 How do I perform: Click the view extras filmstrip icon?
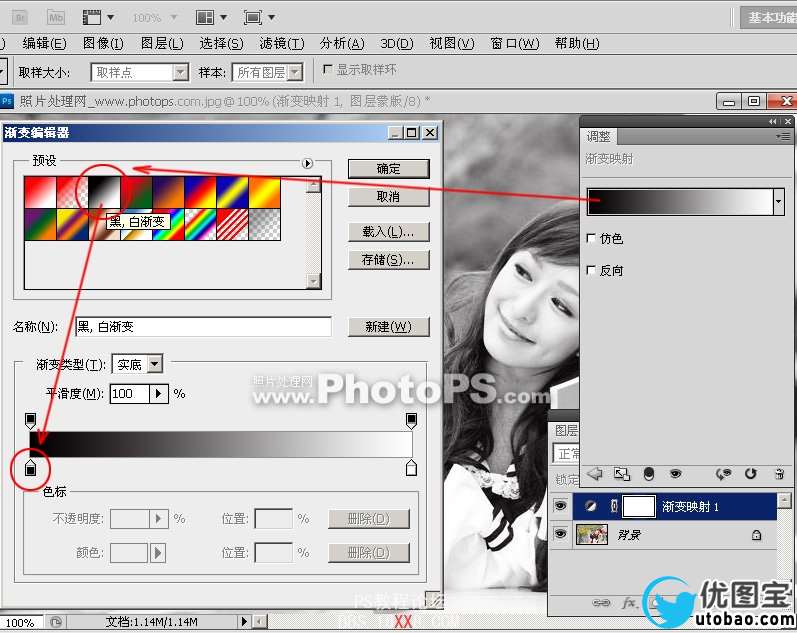[92, 17]
